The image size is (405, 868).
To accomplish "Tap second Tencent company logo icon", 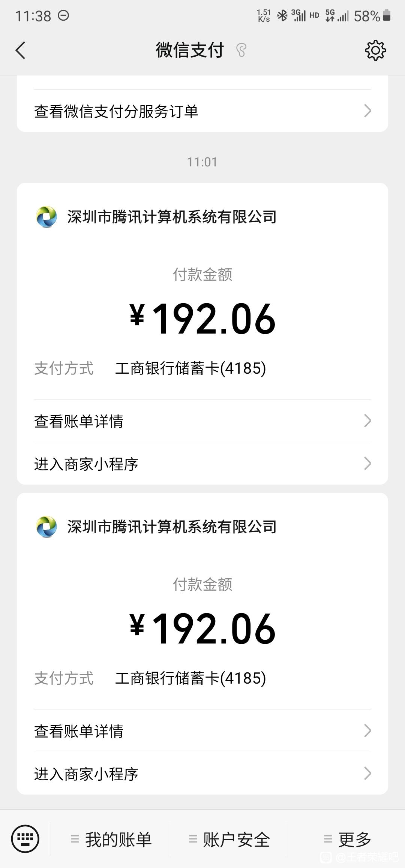I will 46,527.
